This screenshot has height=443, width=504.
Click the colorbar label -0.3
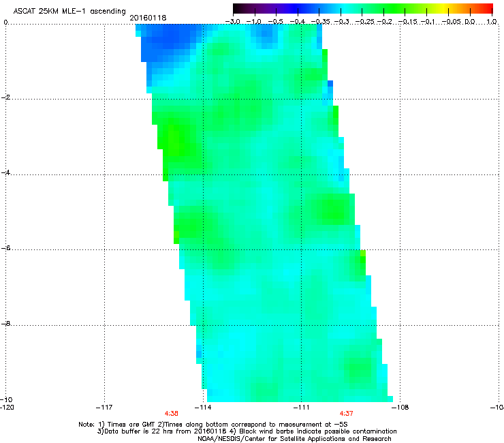pos(341,22)
